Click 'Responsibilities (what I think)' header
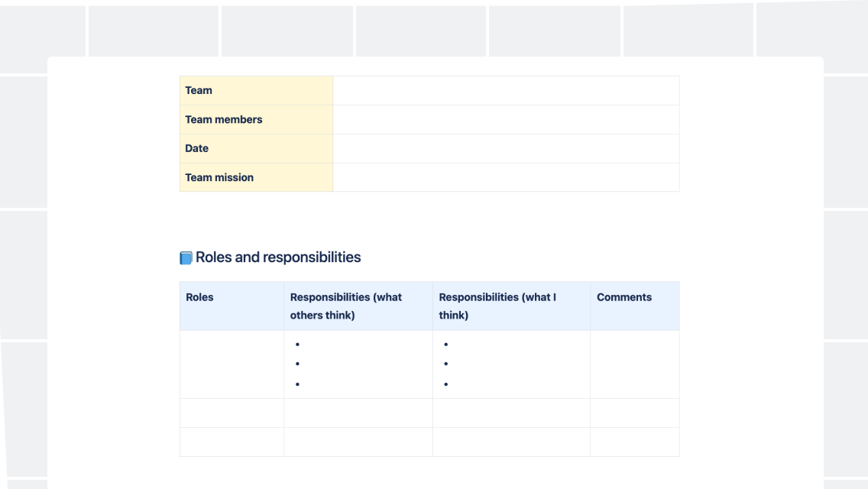This screenshot has width=868, height=489. (x=511, y=306)
